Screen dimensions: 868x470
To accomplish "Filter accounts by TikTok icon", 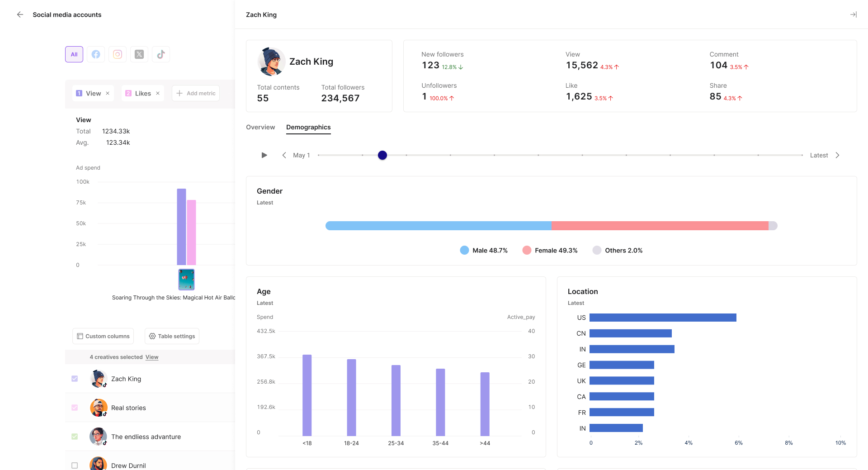I will [161, 54].
